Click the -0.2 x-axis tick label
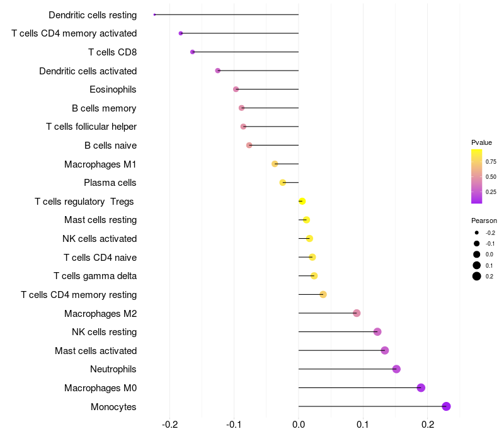Screen dimensions: 504x441 click(x=170, y=425)
